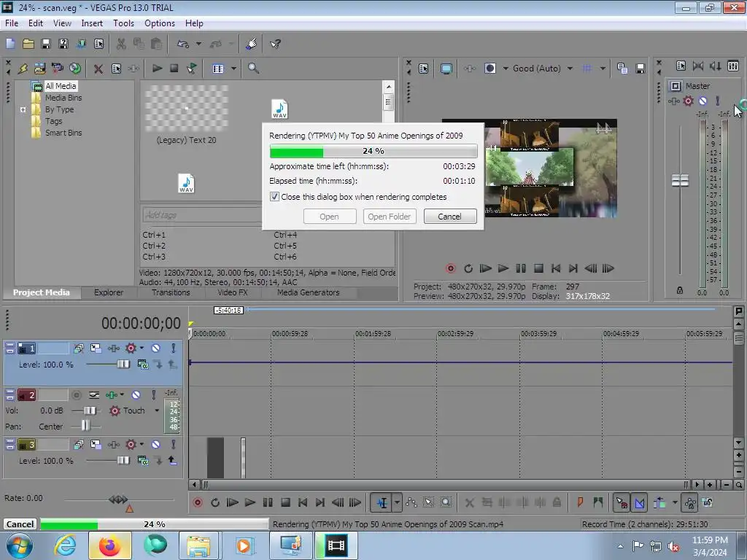Click the Master bus FX gear icon
Viewport: 747px width, 560px height.
(688, 101)
